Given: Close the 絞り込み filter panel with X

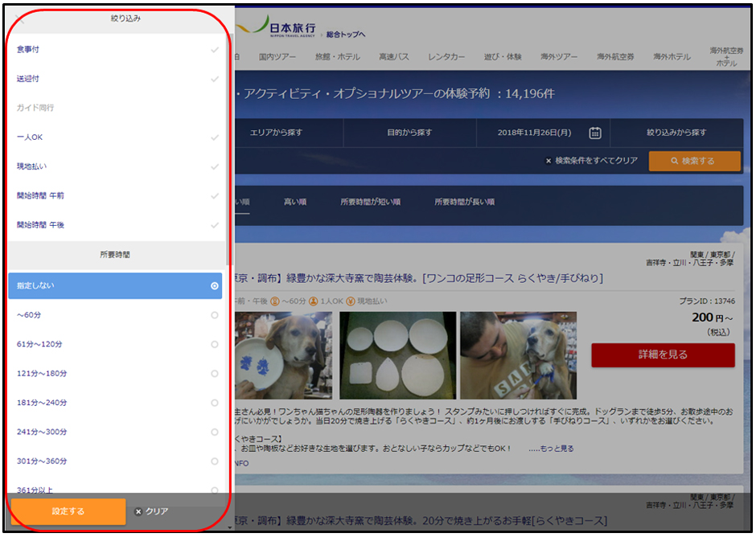Looking at the screenshot, I should pos(21,18).
